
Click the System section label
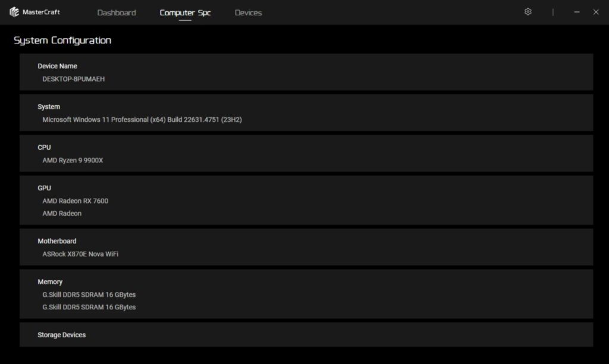click(x=49, y=107)
